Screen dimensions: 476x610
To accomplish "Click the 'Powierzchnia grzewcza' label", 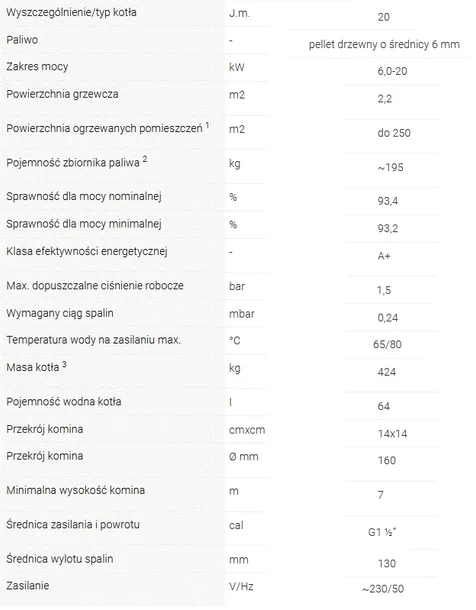I will pos(62,94).
